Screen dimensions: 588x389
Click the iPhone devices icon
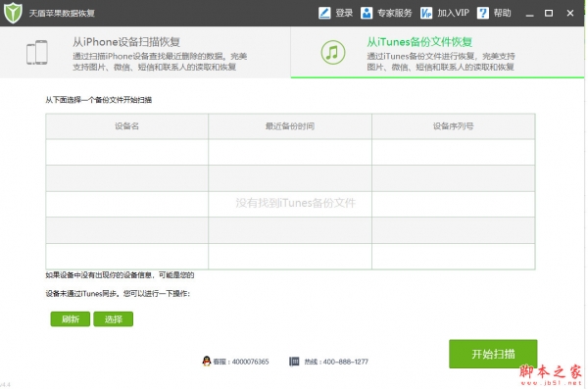[37, 53]
